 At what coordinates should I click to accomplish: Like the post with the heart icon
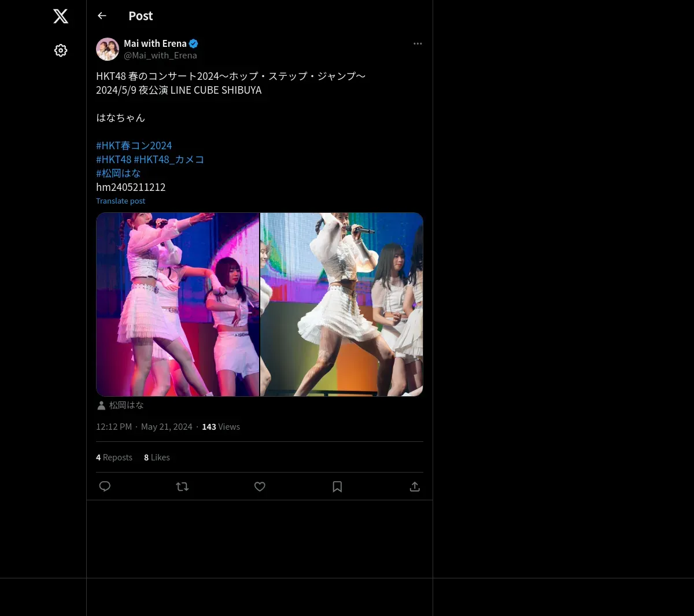tap(260, 486)
